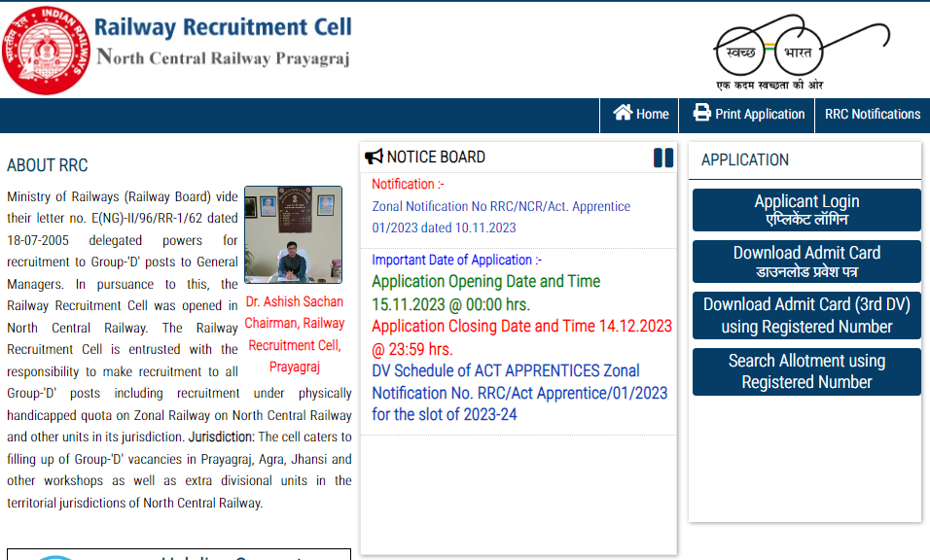Viewport: 930px width, 560px height.
Task: Click the Notice Board megaphone icon
Action: pos(374,157)
